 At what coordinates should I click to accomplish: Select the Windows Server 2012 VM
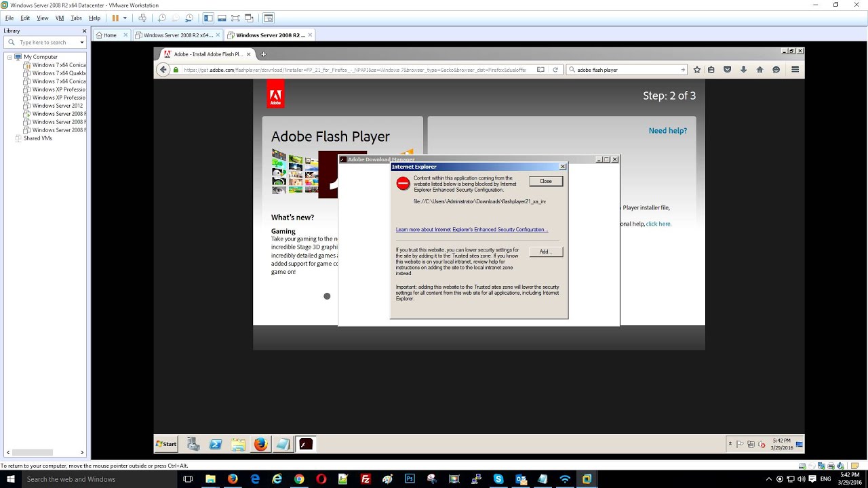coord(58,106)
